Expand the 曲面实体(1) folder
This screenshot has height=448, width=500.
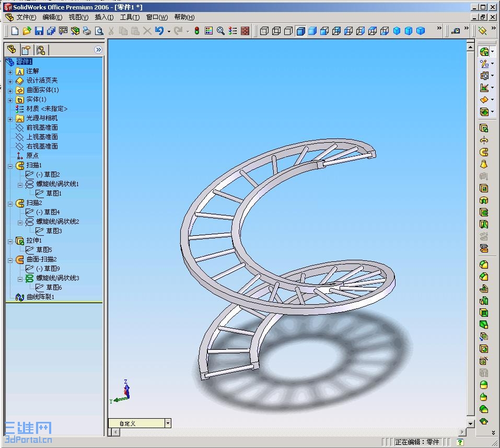10,91
